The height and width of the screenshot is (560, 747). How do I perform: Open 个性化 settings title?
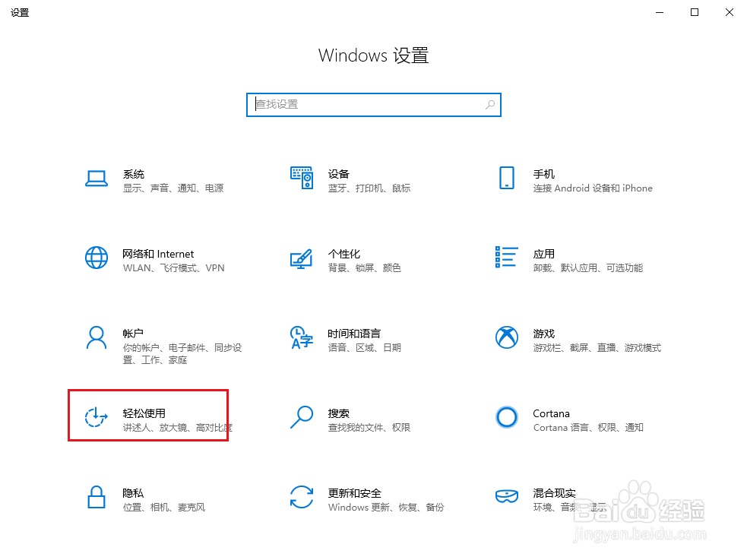pos(344,254)
